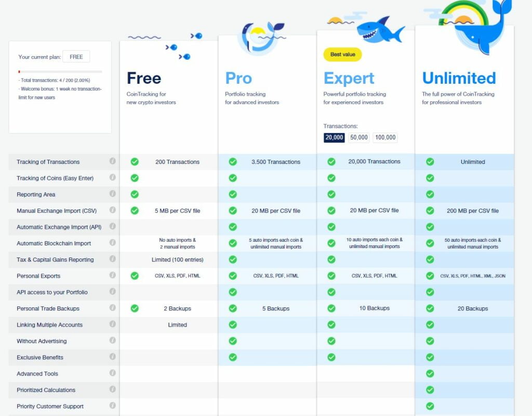Open info icon for Personal Trade Backups
This screenshot has width=532, height=416.
(112, 308)
